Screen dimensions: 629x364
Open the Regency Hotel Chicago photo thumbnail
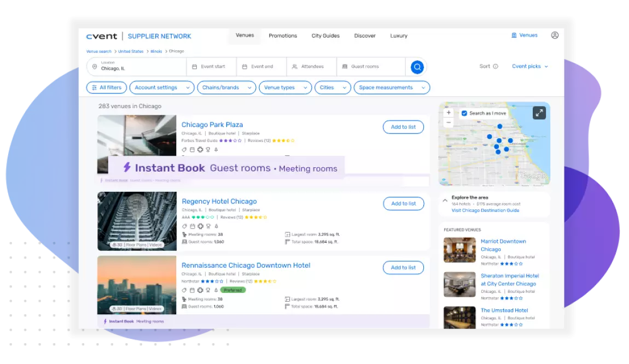pyautogui.click(x=137, y=221)
